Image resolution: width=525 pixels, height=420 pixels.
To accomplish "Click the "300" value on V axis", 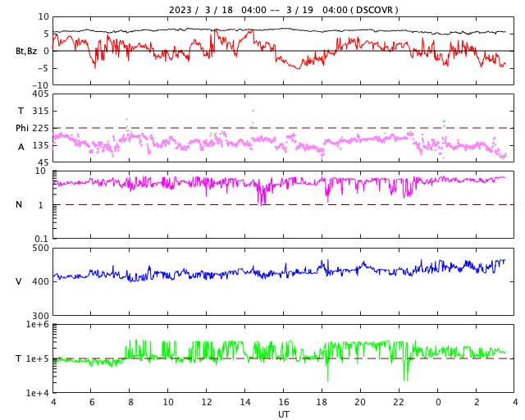I will 40,316.
